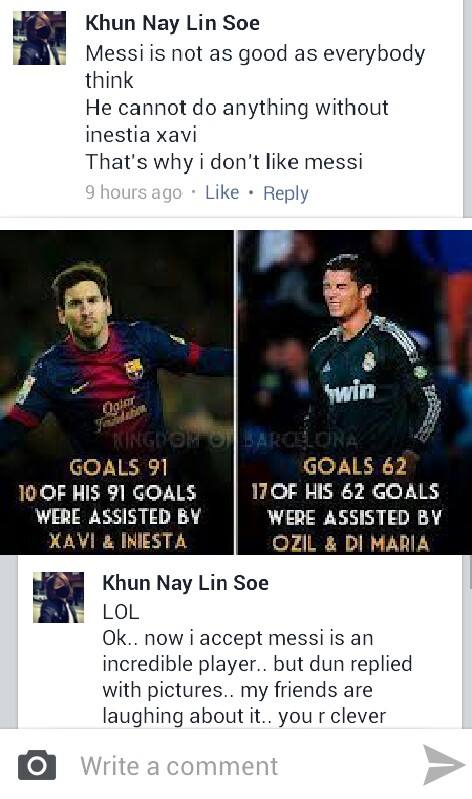Tap the first comment text about Messi

(255, 108)
